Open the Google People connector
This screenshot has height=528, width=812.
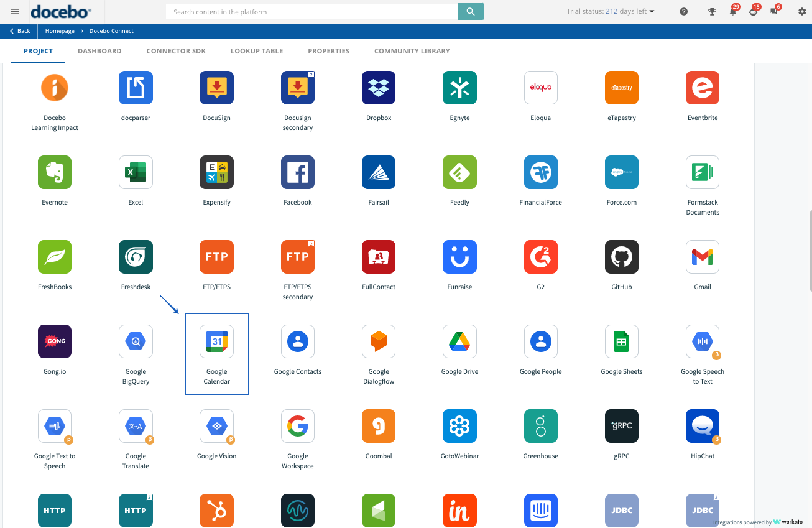tap(541, 341)
